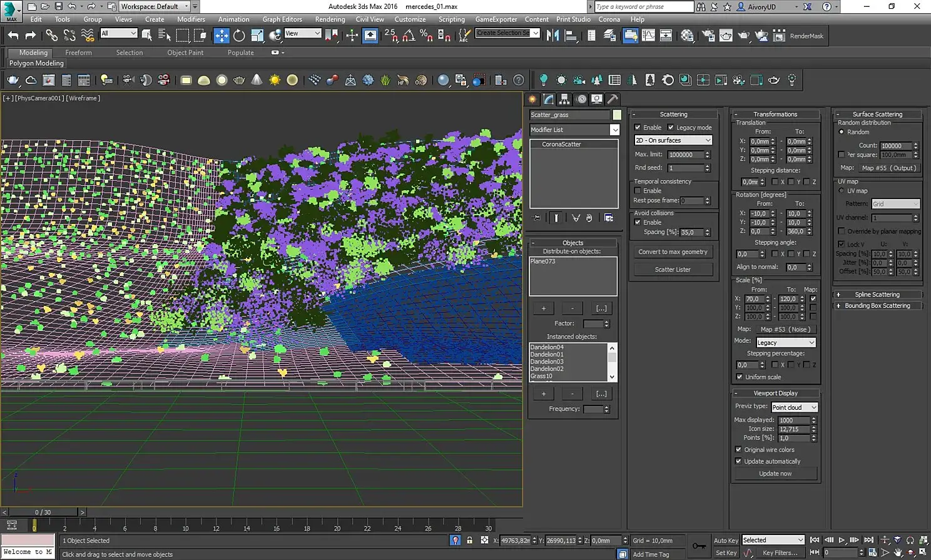Click the sun light icon
931x560 pixels.
point(275,80)
